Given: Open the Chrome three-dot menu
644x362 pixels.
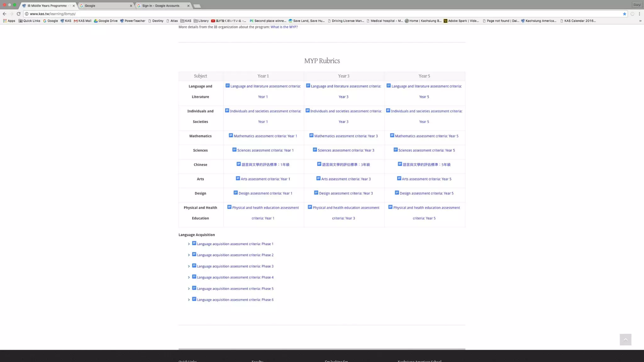Looking at the screenshot, I should (x=639, y=14).
